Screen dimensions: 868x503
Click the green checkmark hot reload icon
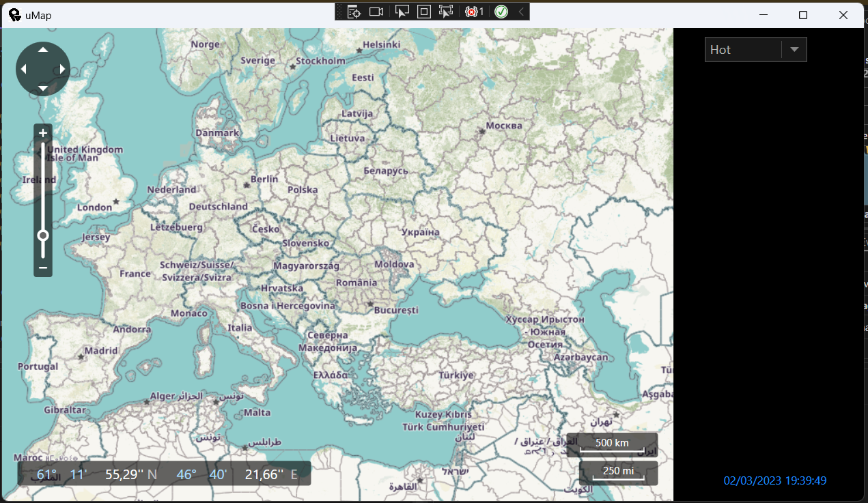pyautogui.click(x=501, y=12)
